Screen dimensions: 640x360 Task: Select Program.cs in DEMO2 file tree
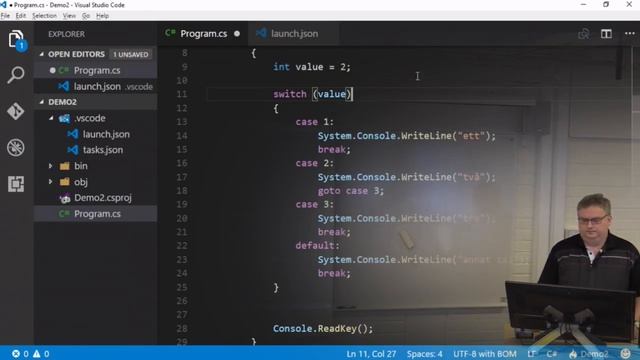tap(96, 214)
